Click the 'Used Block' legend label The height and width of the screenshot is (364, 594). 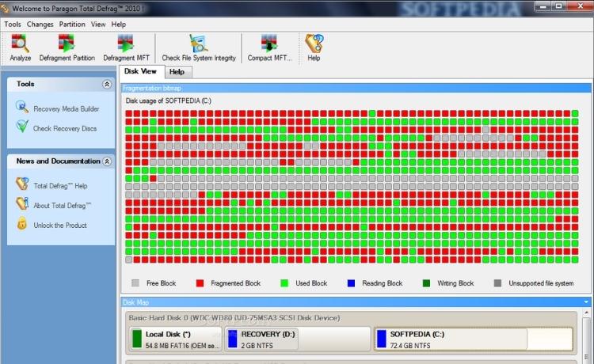tap(311, 283)
